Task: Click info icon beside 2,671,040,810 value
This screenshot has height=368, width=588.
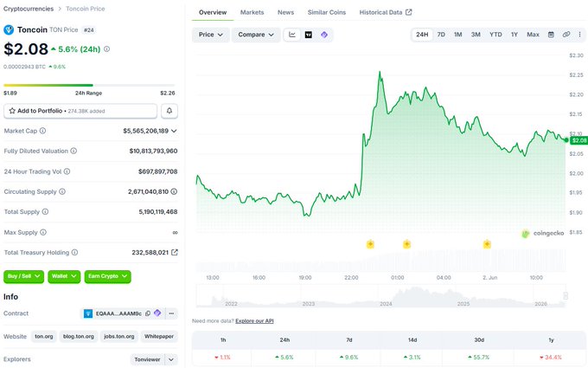Action: pos(174,191)
